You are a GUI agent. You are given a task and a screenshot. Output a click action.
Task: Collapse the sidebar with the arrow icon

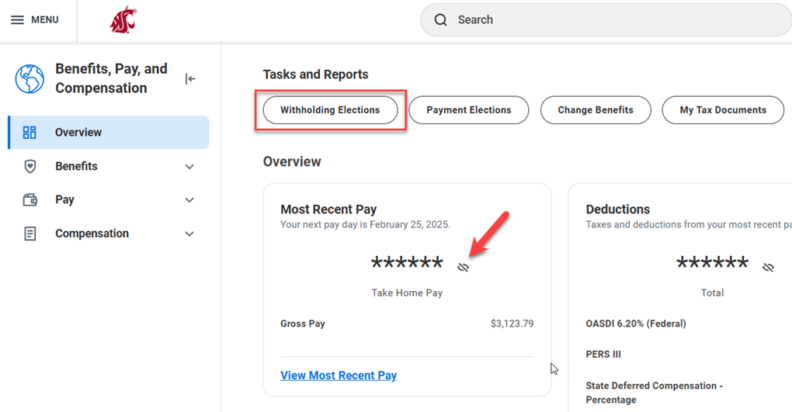pos(190,79)
